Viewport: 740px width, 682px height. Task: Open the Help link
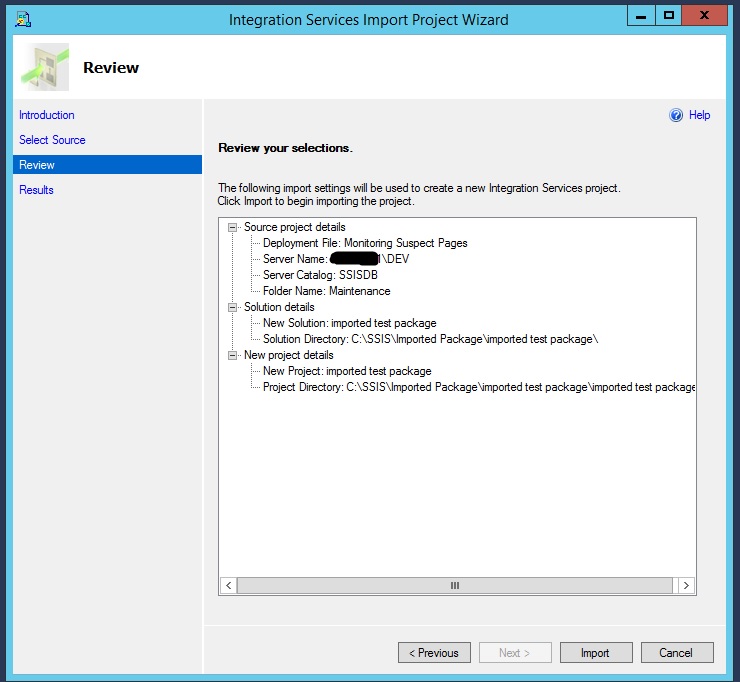point(699,115)
